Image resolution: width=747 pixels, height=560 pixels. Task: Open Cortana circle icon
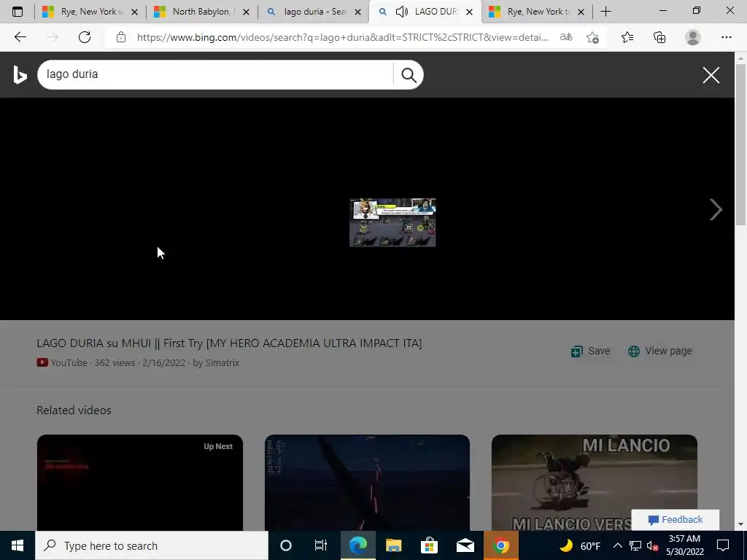pyautogui.click(x=286, y=545)
